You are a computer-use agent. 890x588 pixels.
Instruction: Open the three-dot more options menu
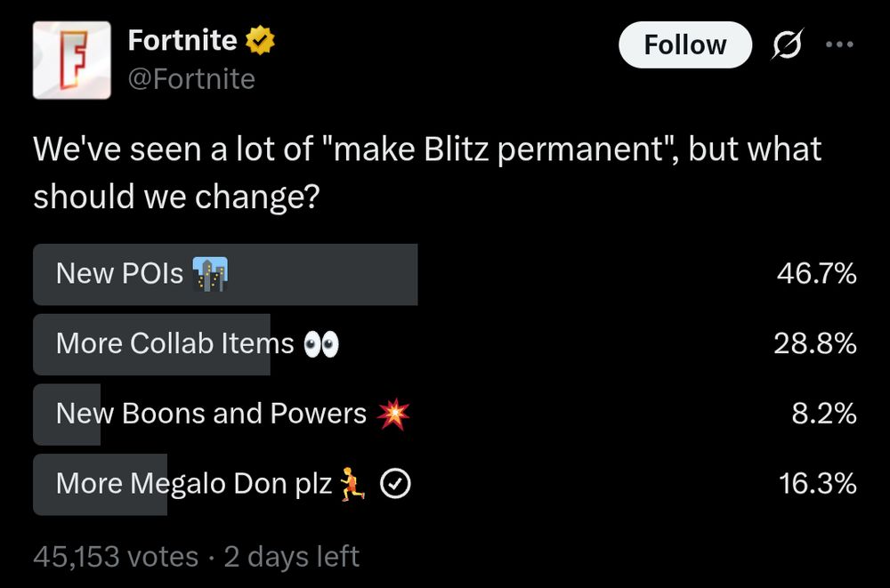pyautogui.click(x=839, y=44)
